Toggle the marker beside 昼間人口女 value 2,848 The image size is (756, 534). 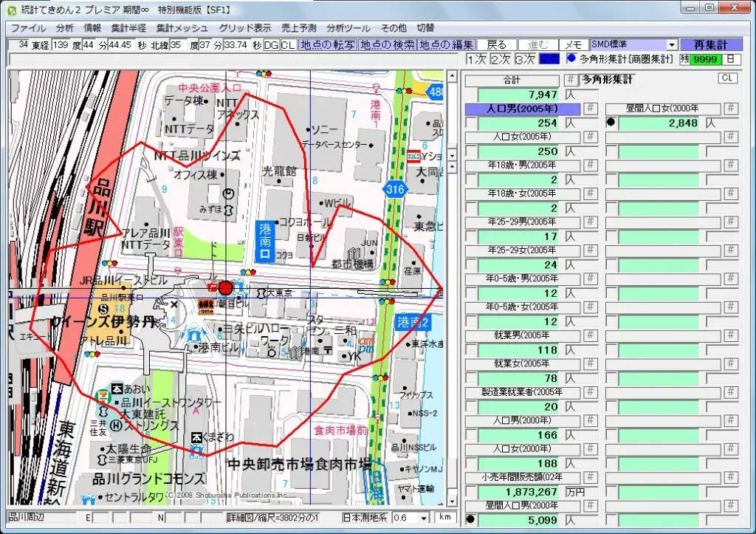pyautogui.click(x=611, y=123)
